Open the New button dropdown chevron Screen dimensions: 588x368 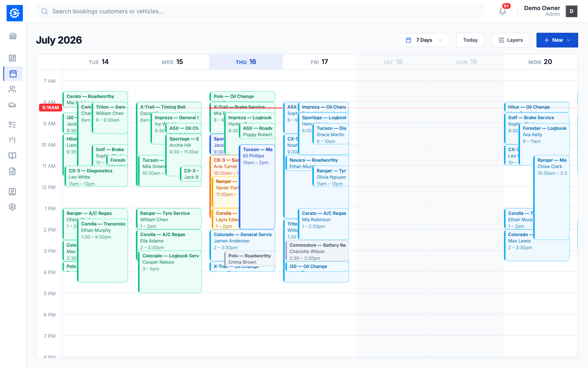click(568, 40)
